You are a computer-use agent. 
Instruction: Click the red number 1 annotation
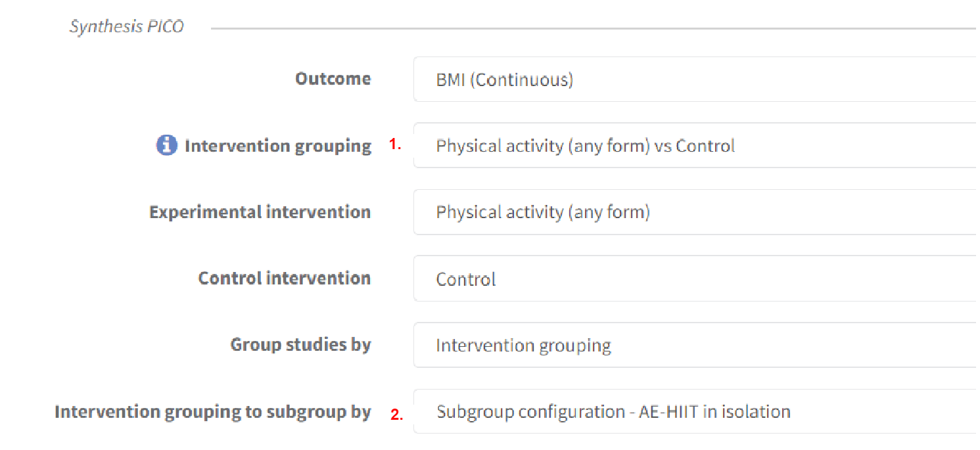coord(394,145)
